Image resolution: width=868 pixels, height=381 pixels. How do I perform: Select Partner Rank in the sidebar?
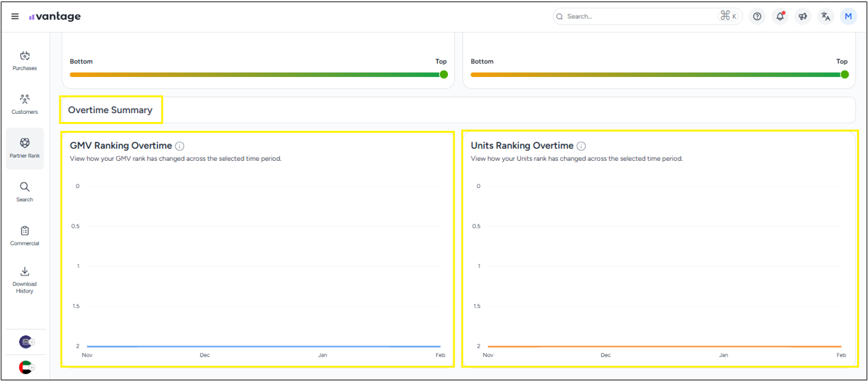tap(25, 148)
